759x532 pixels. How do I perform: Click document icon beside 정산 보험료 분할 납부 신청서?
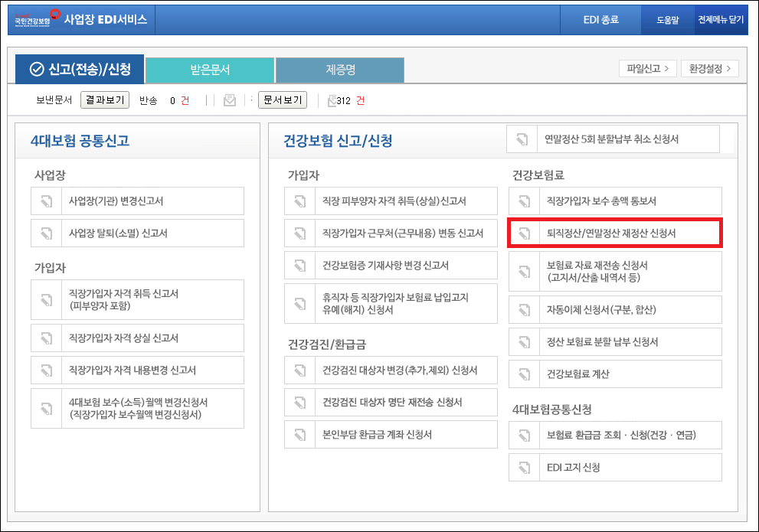pyautogui.click(x=524, y=342)
